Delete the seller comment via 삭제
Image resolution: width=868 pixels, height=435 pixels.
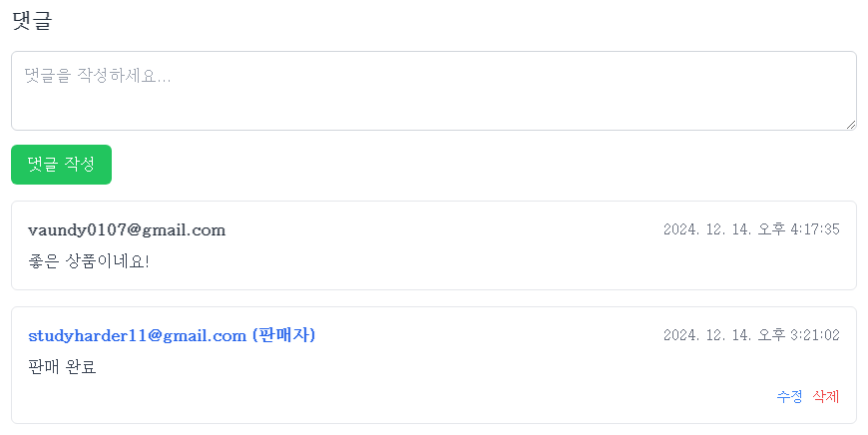(826, 396)
